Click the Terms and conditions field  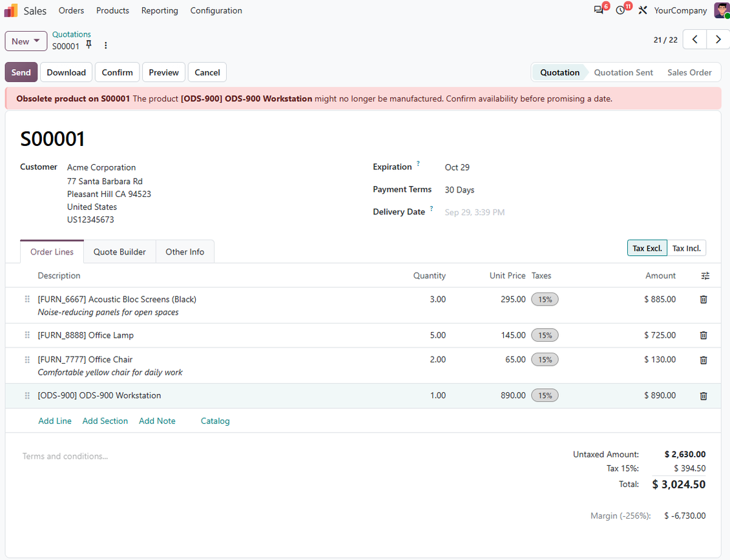point(65,456)
